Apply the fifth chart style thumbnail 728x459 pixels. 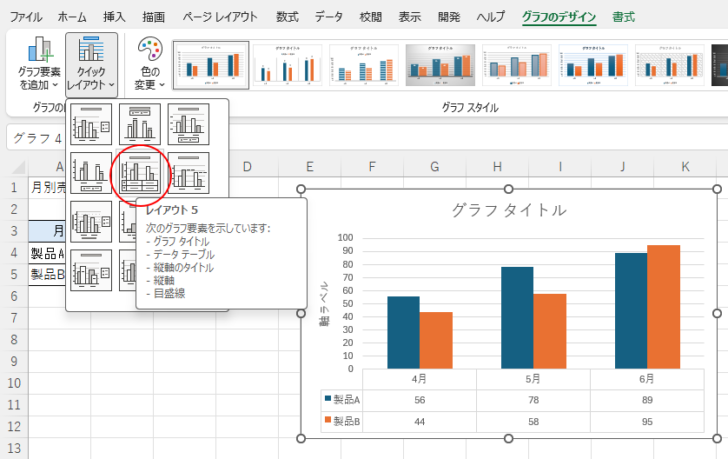click(x=517, y=65)
